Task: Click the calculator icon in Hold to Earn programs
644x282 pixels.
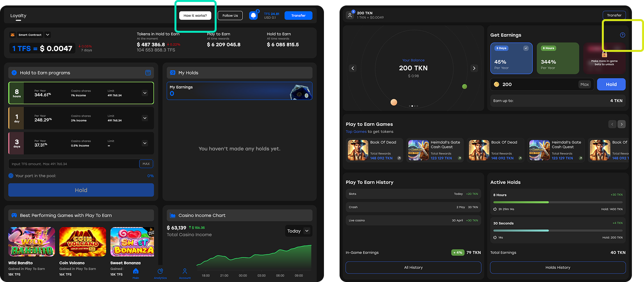Action: pyautogui.click(x=148, y=73)
